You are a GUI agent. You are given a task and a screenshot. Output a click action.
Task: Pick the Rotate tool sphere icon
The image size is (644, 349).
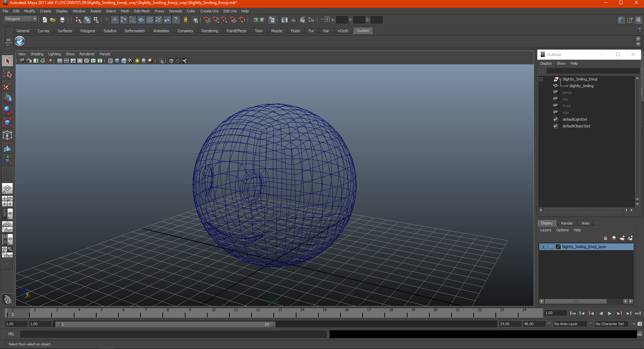coord(7,110)
